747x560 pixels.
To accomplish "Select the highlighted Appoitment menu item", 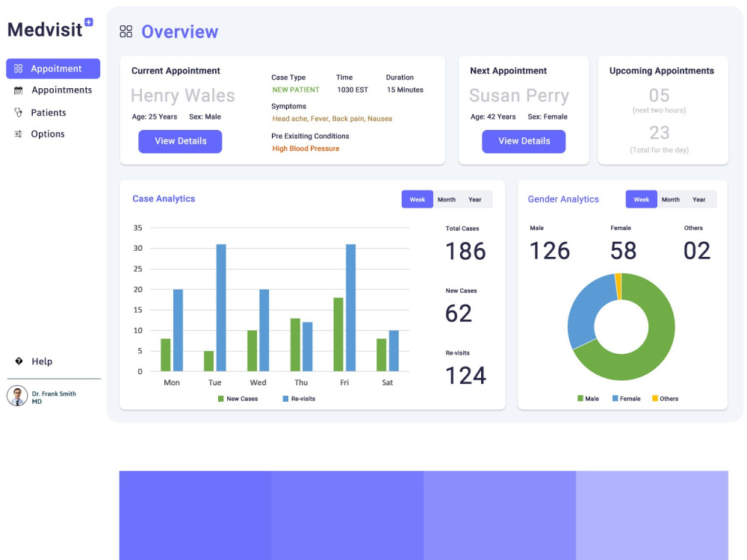I will tap(53, 69).
